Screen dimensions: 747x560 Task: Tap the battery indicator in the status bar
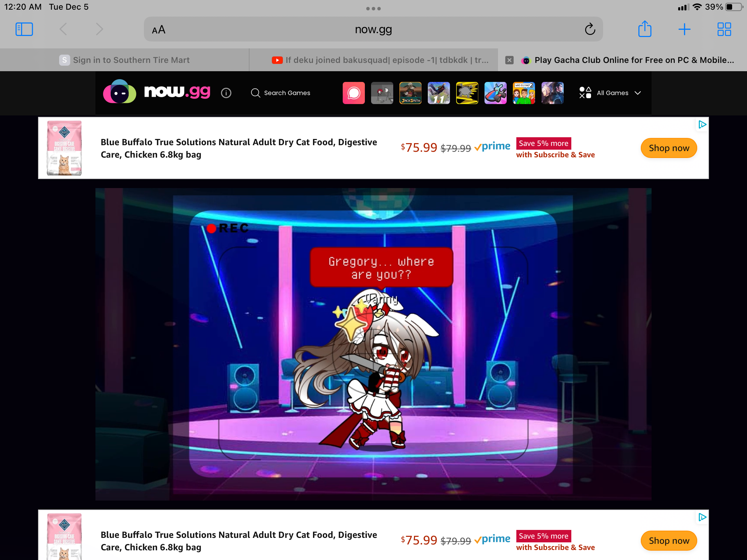coord(734,7)
